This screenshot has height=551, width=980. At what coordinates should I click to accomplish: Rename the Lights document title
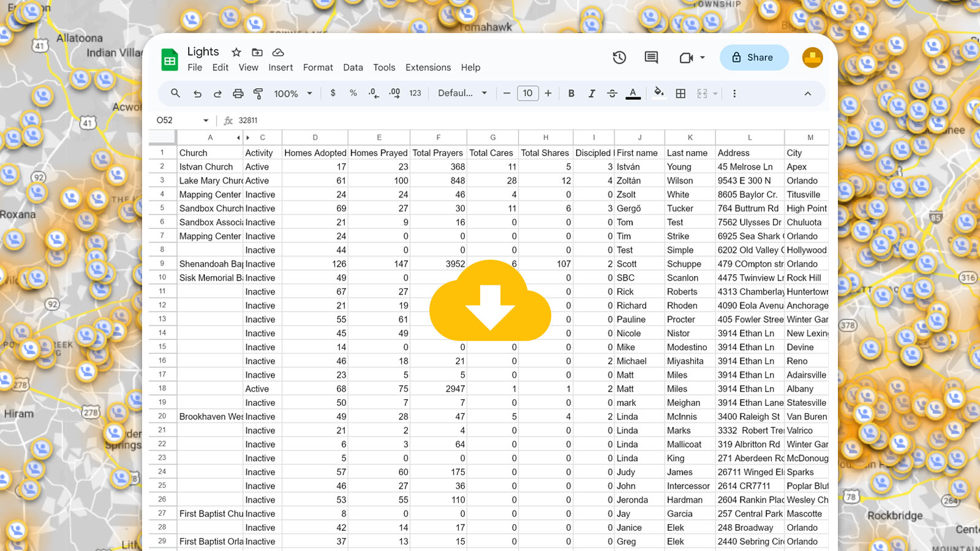point(203,51)
